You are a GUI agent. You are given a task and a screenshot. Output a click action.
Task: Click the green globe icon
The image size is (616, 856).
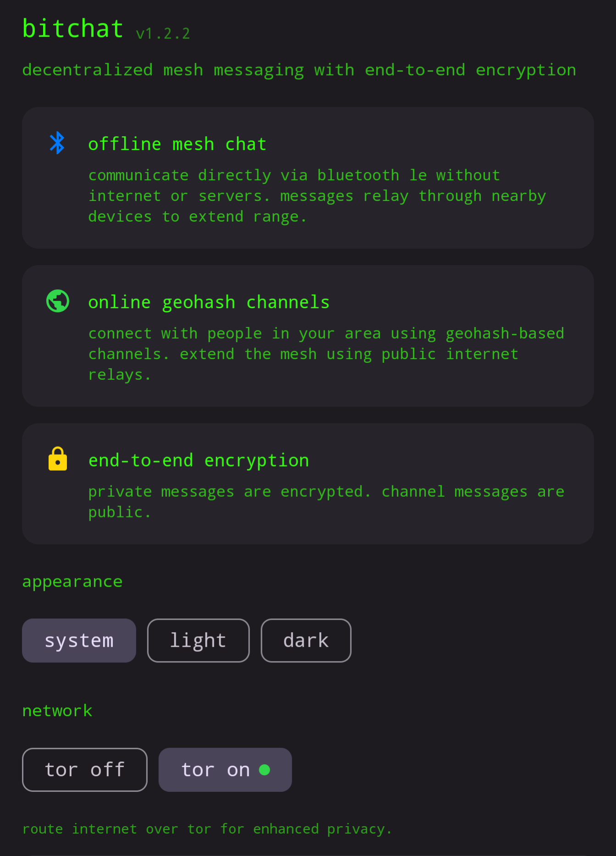pos(58,301)
